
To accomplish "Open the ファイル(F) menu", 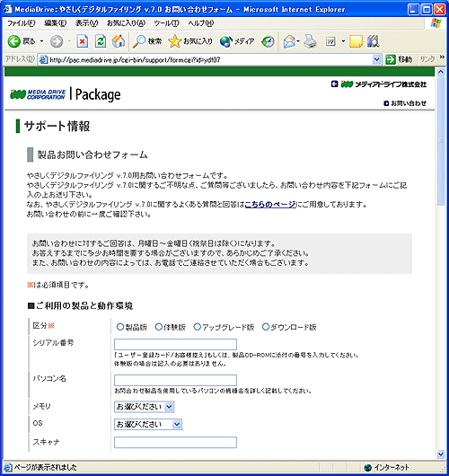I will point(22,23).
